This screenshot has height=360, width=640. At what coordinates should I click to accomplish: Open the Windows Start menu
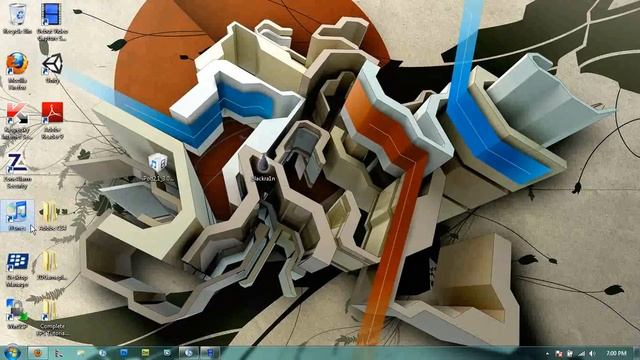coord(12,352)
